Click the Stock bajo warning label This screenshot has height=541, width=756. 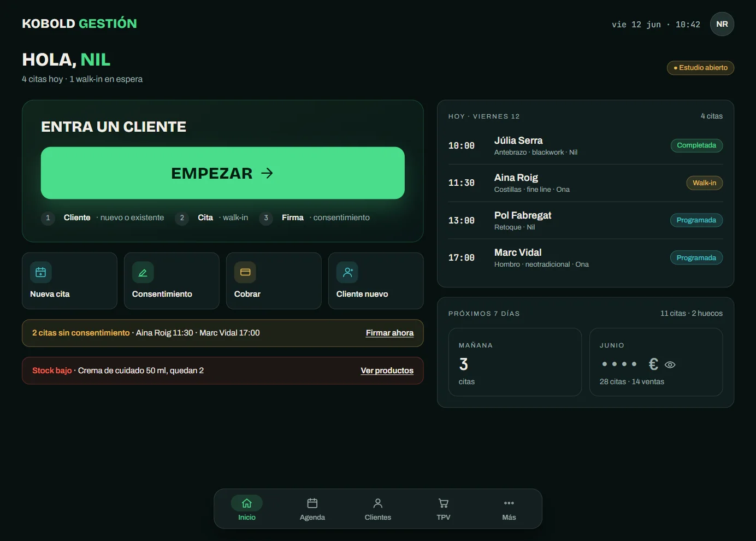pyautogui.click(x=52, y=371)
